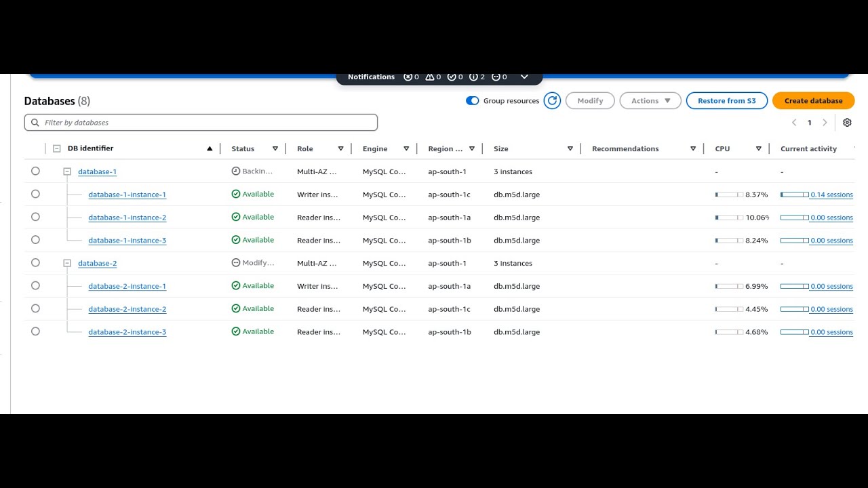Open 0.14 sessions activity link
The width and height of the screenshot is (868, 488).
coord(831,195)
